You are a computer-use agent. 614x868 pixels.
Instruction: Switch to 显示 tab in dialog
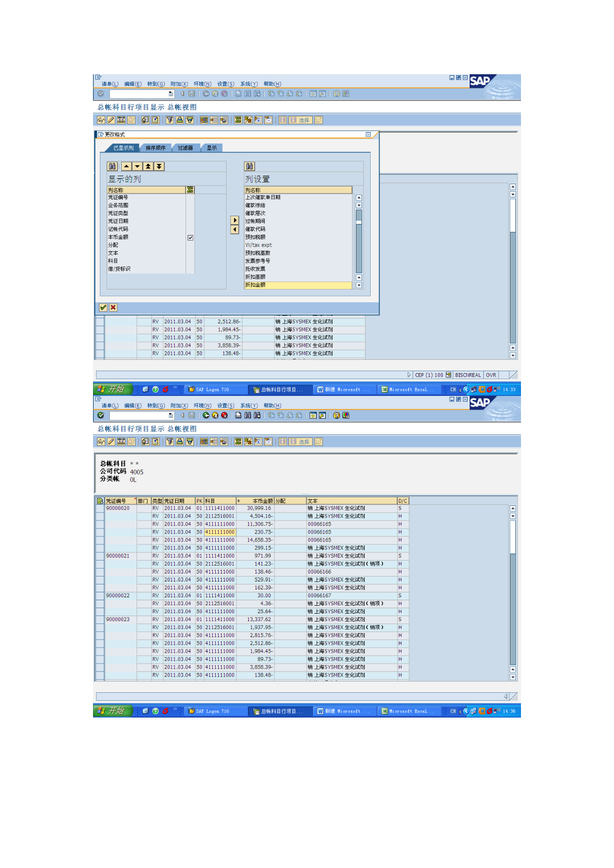(212, 148)
